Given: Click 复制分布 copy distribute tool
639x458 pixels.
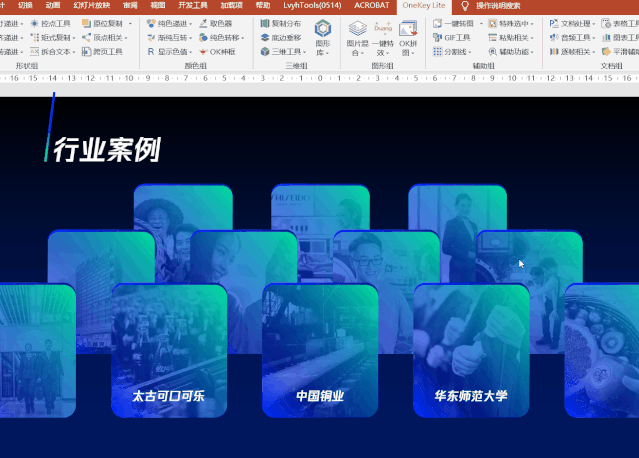Looking at the screenshot, I should [281, 24].
